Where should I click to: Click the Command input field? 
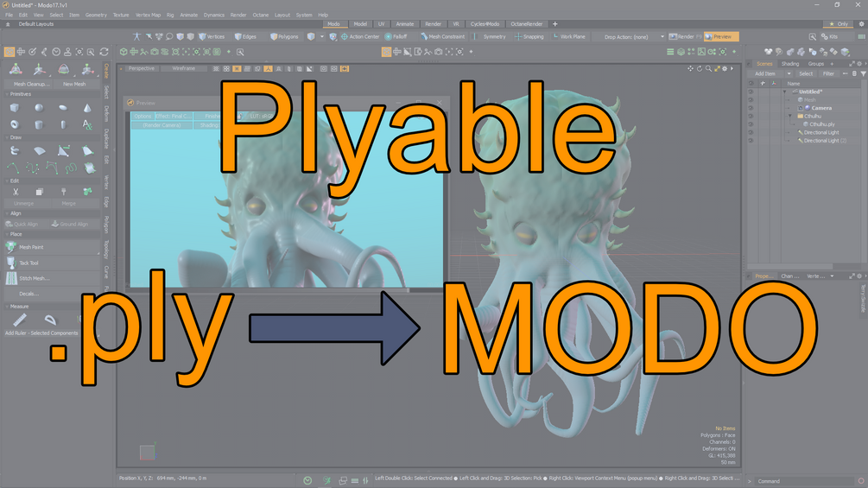point(804,481)
